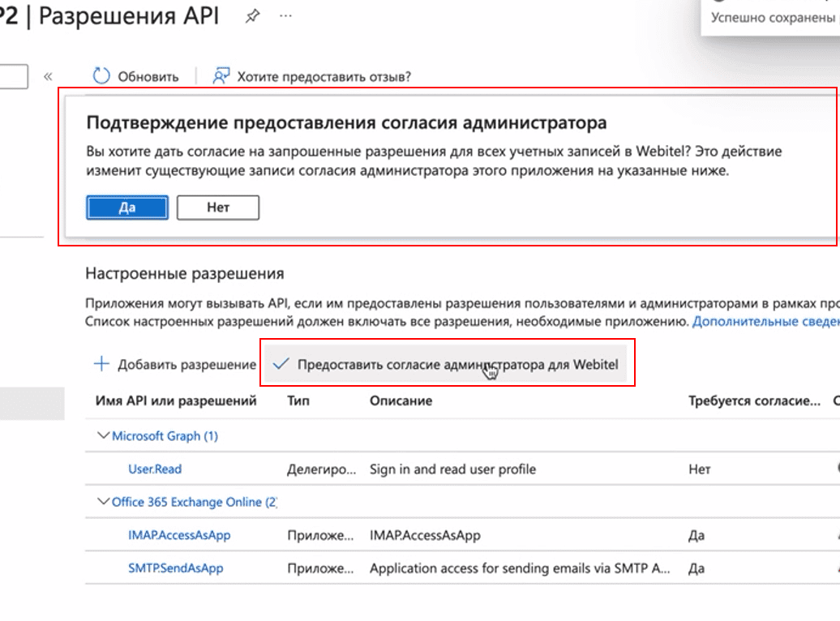840x621 pixels.
Task: Collapse Office 365 Exchange Online group
Action: tap(103, 502)
